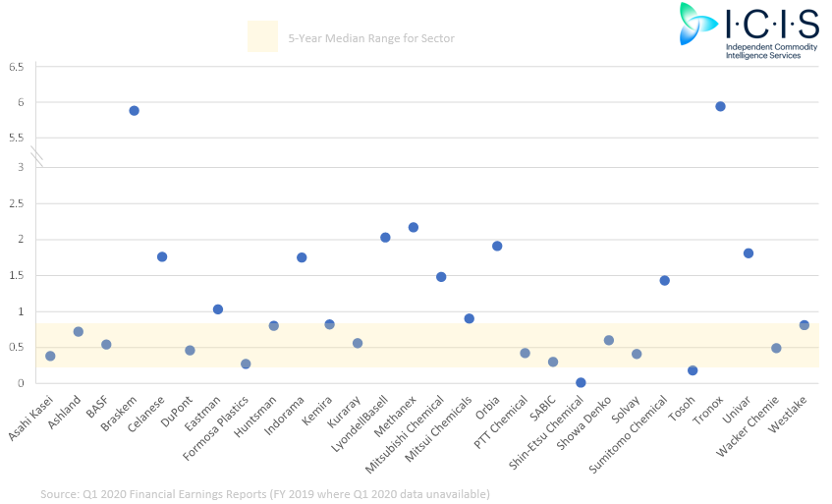Click the Westlake axis label
Image resolution: width=832 pixels, height=504 pixels.
point(788,414)
